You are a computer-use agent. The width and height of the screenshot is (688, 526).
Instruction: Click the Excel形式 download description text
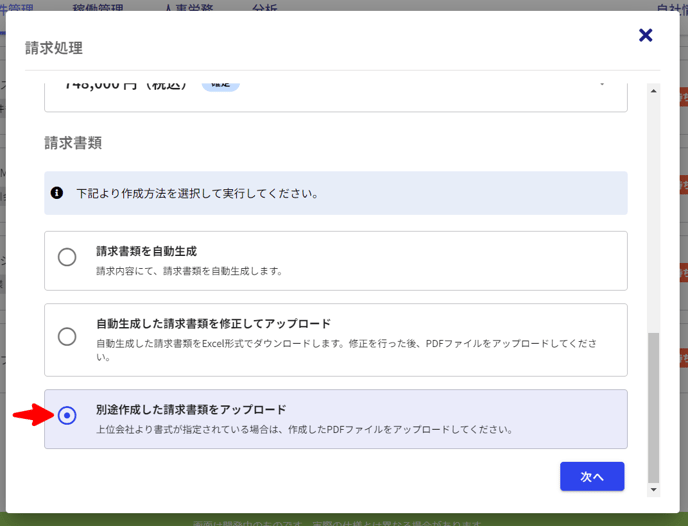(x=345, y=343)
